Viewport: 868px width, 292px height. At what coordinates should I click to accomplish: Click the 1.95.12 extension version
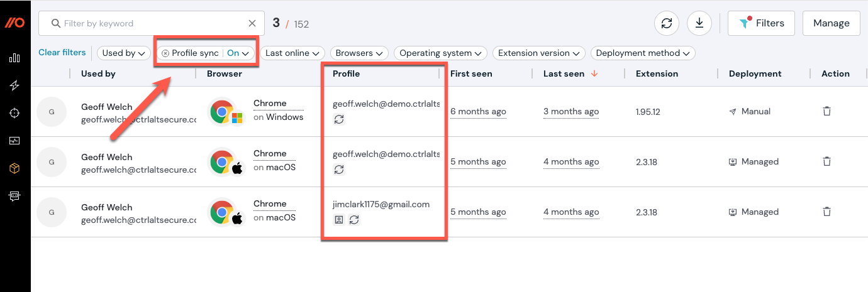[648, 112]
